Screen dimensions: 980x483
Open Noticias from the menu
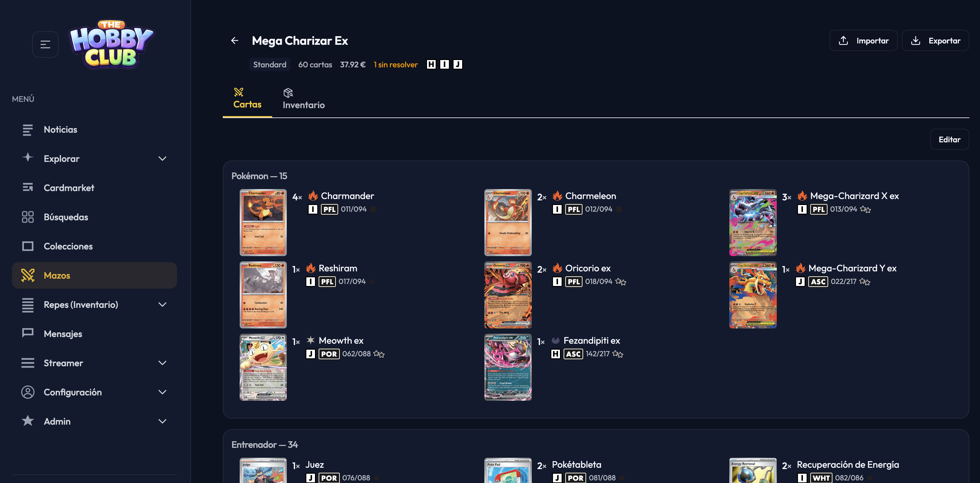[x=94, y=129]
